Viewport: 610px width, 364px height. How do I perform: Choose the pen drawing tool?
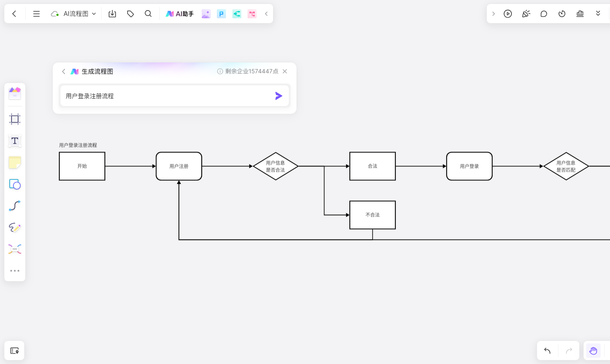(15, 227)
